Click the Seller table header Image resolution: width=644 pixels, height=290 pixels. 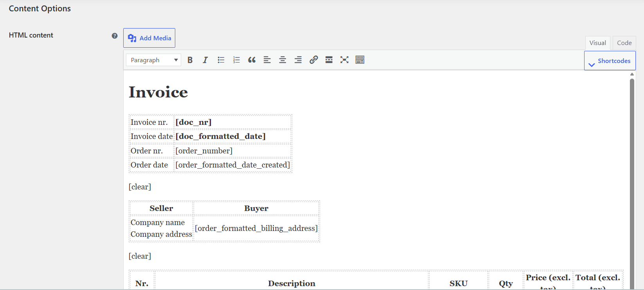pos(161,208)
